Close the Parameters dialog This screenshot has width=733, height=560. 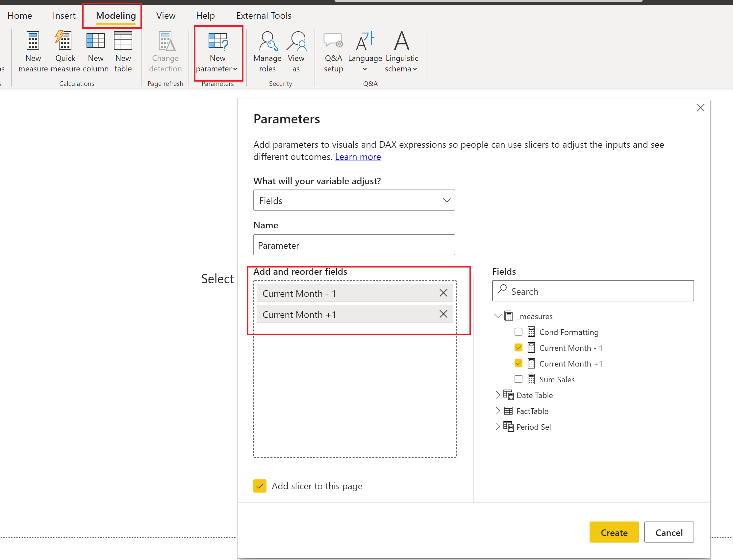[700, 107]
